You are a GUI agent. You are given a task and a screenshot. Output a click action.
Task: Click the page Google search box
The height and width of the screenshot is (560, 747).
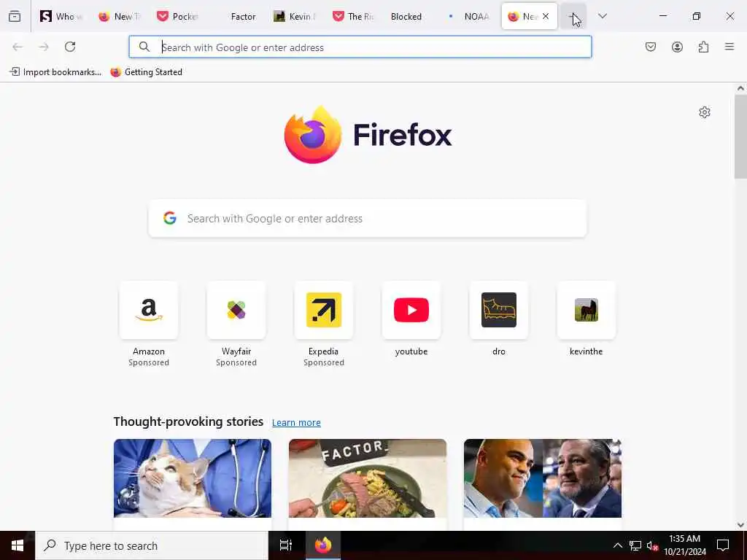[x=368, y=219]
